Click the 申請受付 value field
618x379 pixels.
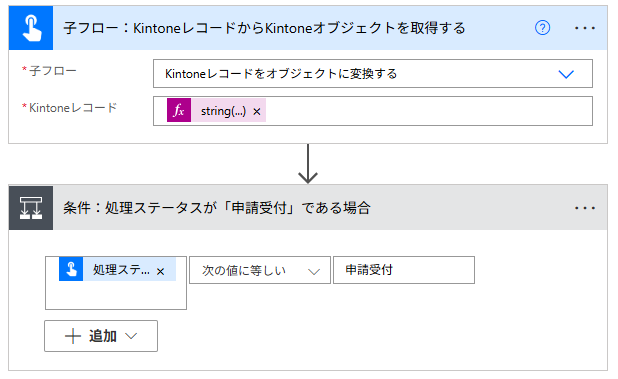click(x=404, y=270)
